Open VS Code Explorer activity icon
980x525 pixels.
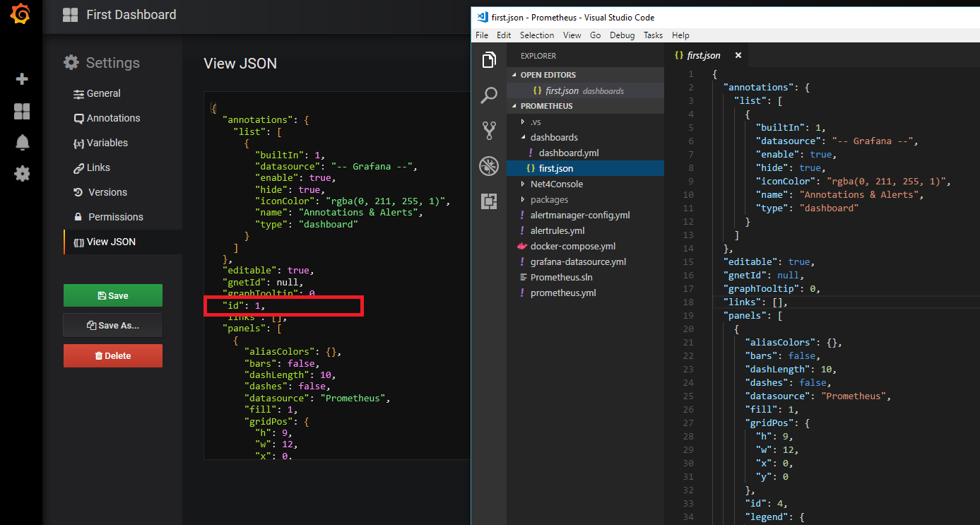click(x=489, y=60)
